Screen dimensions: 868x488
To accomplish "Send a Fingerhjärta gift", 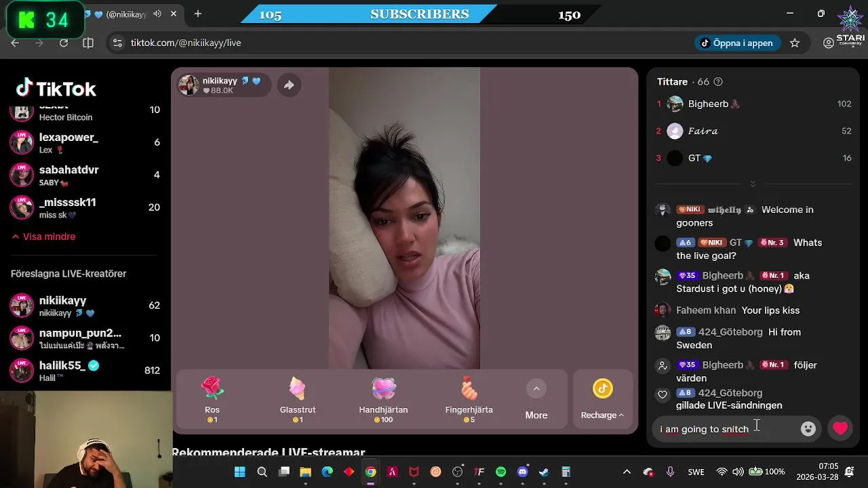I will (469, 400).
